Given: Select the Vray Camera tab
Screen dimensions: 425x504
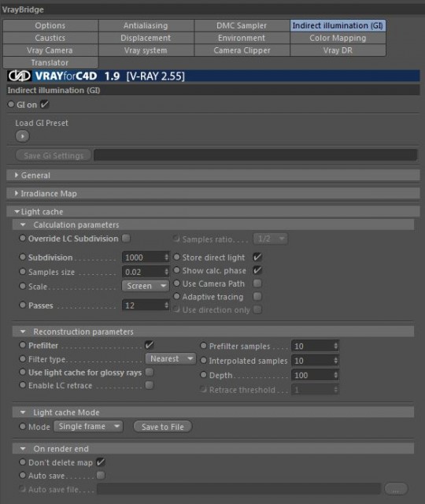Looking at the screenshot, I should point(50,50).
